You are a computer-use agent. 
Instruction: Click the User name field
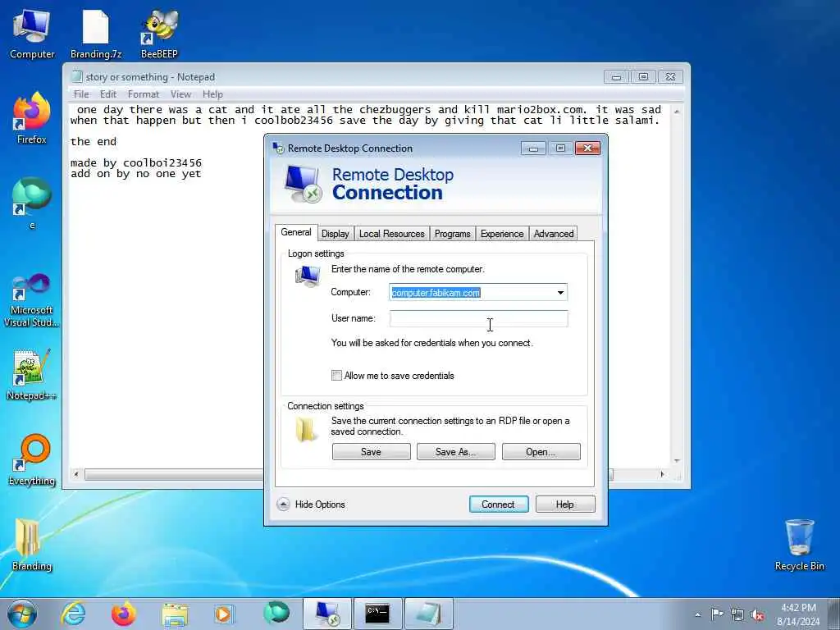pyautogui.click(x=478, y=318)
